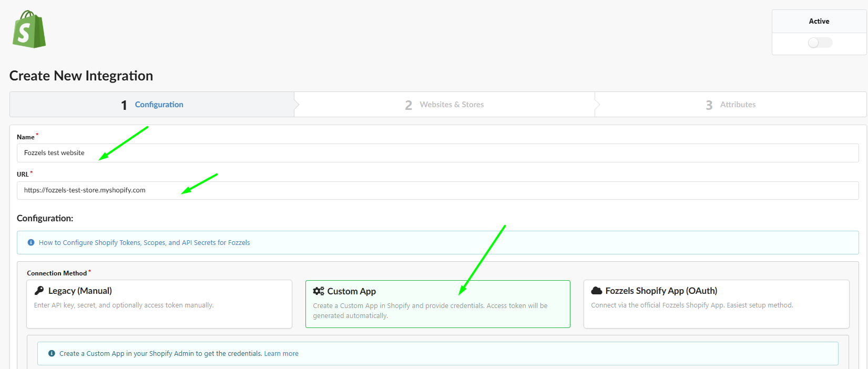Screen dimensions: 868x369
Task: Click the URL input field
Action: (438, 190)
